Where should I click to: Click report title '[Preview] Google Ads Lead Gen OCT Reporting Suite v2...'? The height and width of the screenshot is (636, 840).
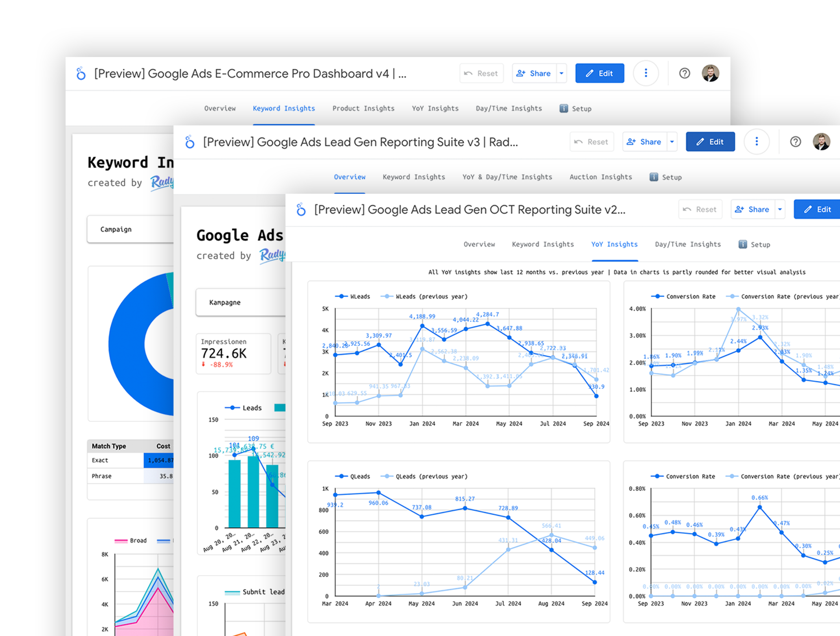pyautogui.click(x=469, y=210)
